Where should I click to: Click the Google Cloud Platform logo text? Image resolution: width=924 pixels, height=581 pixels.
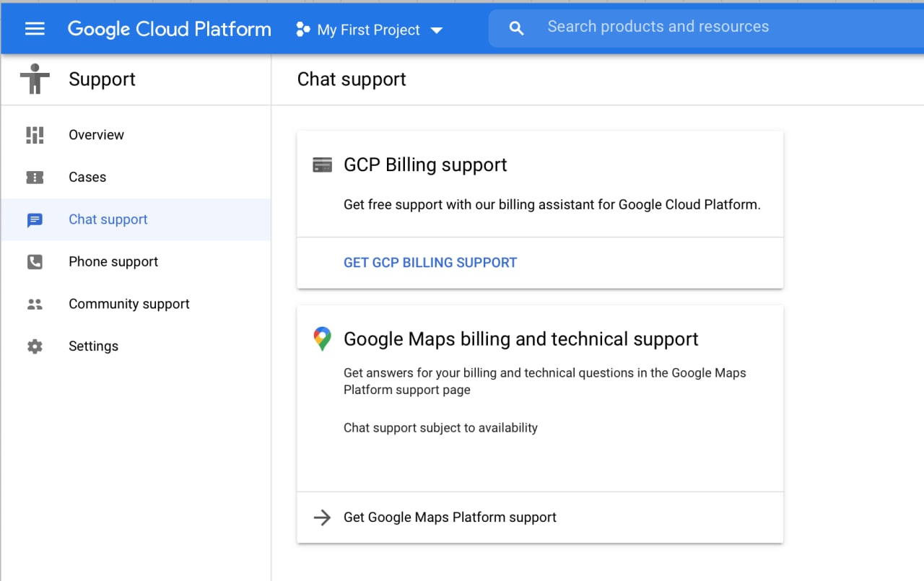(x=169, y=29)
